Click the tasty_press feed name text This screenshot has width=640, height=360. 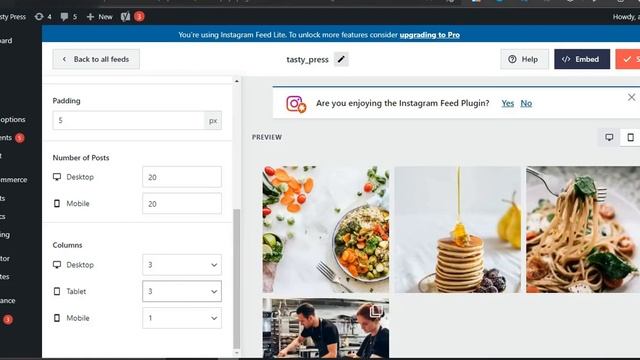click(307, 60)
